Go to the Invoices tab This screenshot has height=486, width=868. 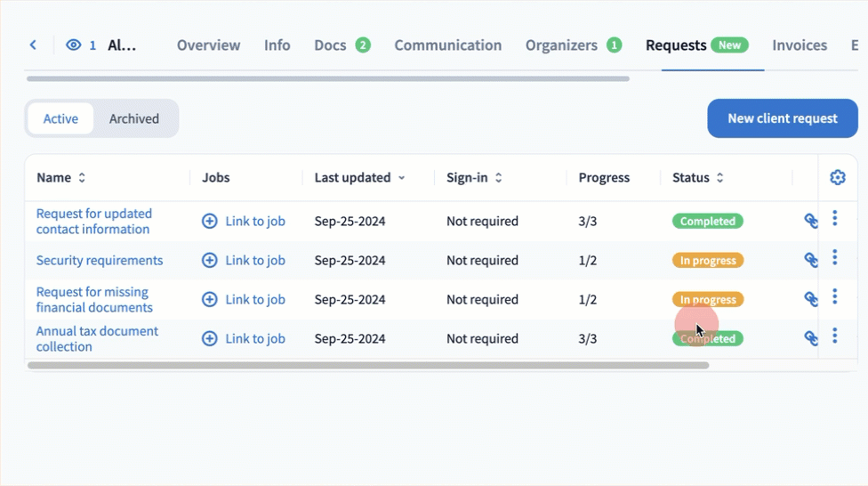799,45
